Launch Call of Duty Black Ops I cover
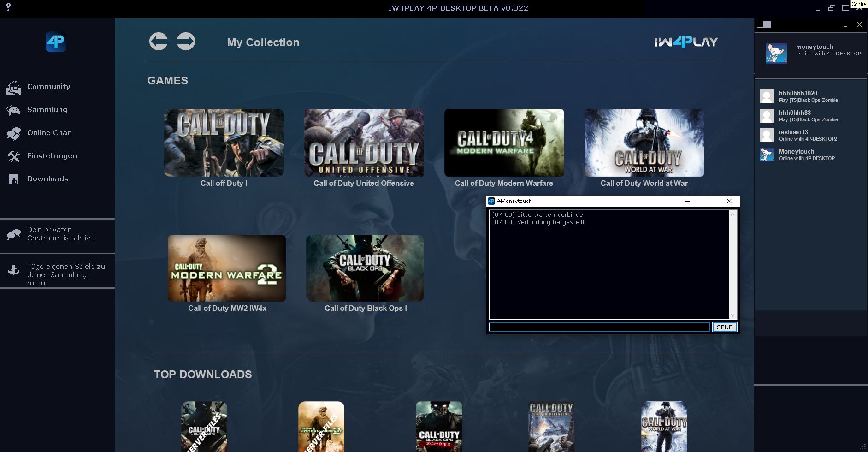The height and width of the screenshot is (452, 868). pos(365,268)
